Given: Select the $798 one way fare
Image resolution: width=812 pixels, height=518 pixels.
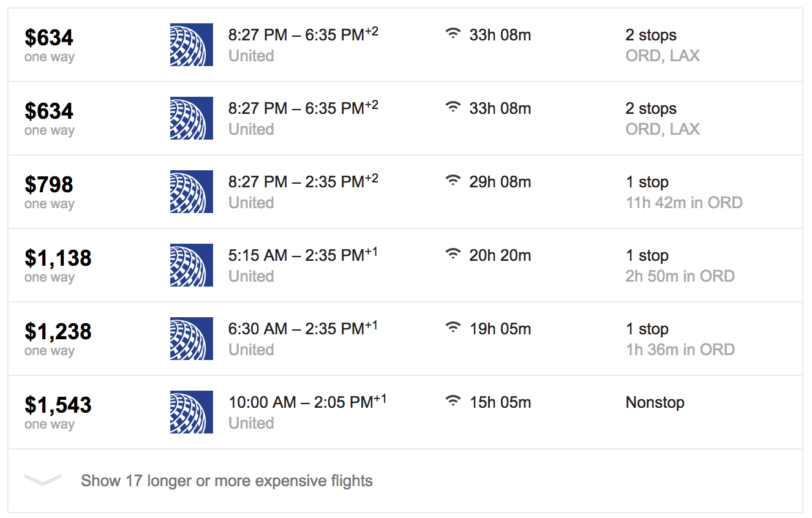Looking at the screenshot, I should pos(49,192).
